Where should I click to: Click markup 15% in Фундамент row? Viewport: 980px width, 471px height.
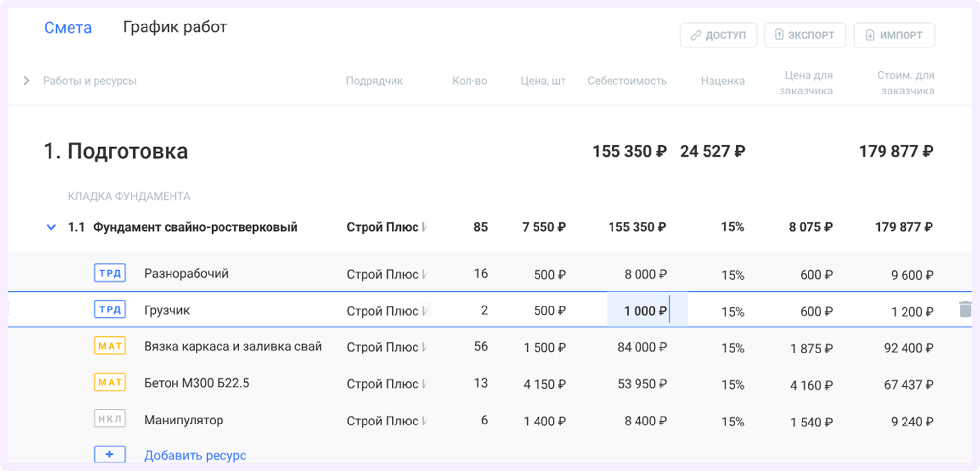tap(733, 227)
